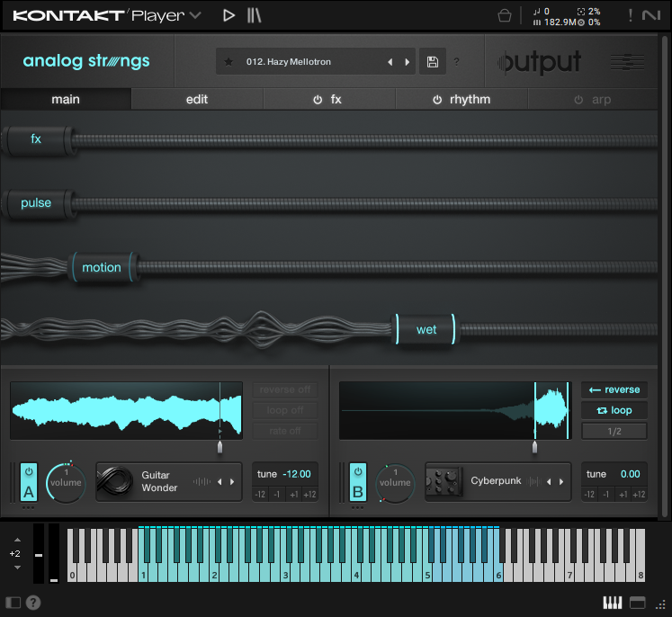The image size is (672, 617).
Task: Click the fx macro slider handle
Action: (38, 139)
